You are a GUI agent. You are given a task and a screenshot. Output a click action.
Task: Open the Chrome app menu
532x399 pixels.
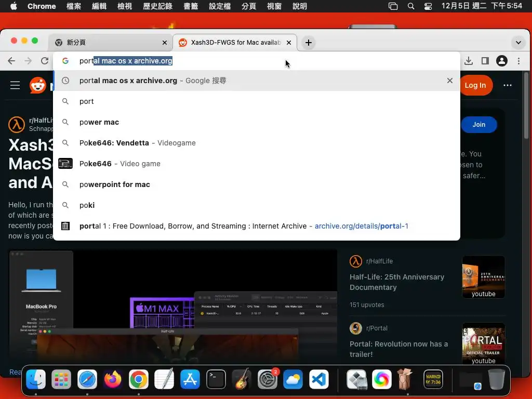[x=42, y=6]
